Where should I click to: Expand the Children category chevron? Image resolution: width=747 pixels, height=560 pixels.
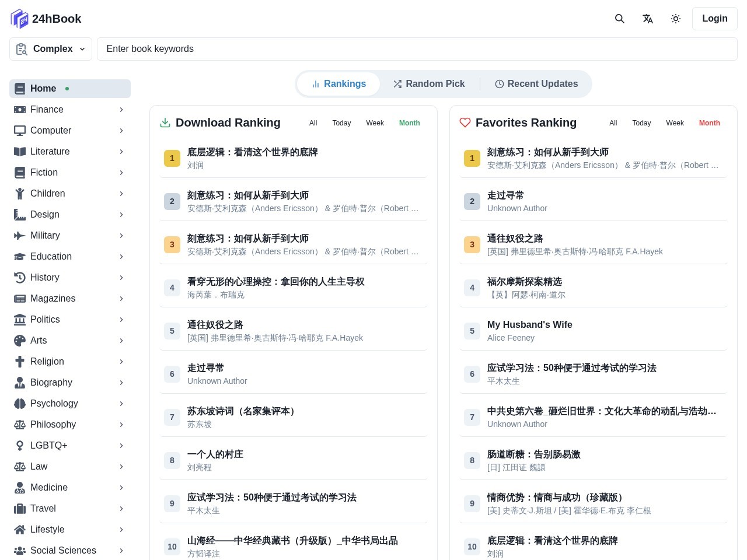(x=121, y=194)
